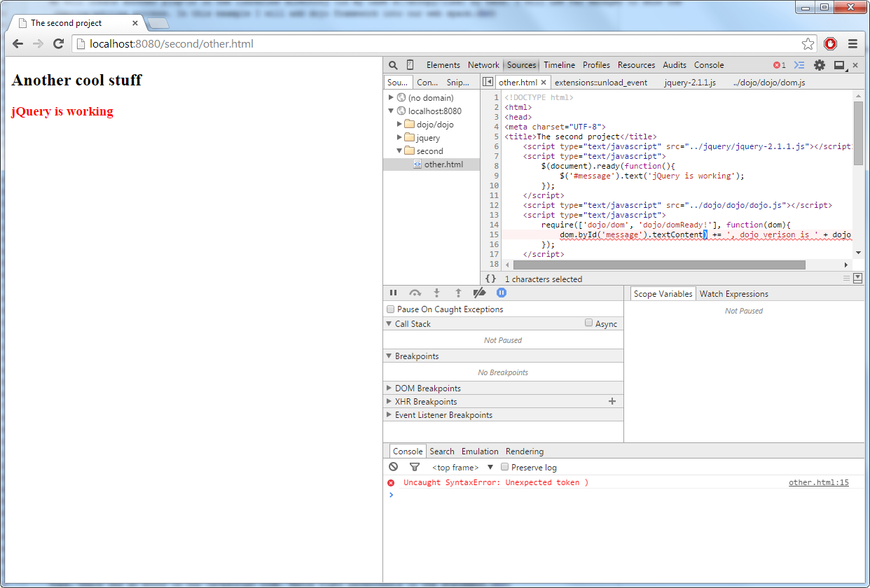Show the console drawer icon
This screenshot has height=588, width=870.
tap(799, 65)
